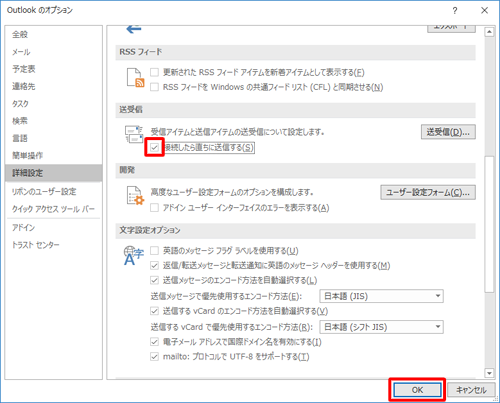The image size is (500, 403).
Task: Click the 開発 section header
Action: [295, 170]
